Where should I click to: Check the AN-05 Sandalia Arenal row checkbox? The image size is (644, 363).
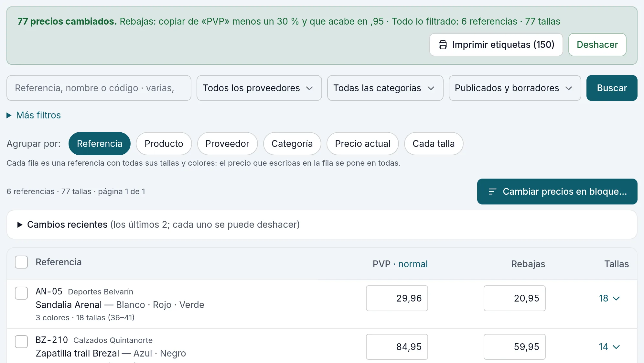(21, 293)
